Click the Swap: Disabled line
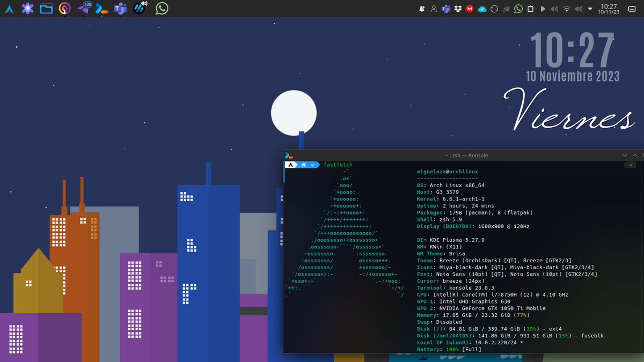Image resolution: width=644 pixels, height=362 pixels. click(439, 322)
